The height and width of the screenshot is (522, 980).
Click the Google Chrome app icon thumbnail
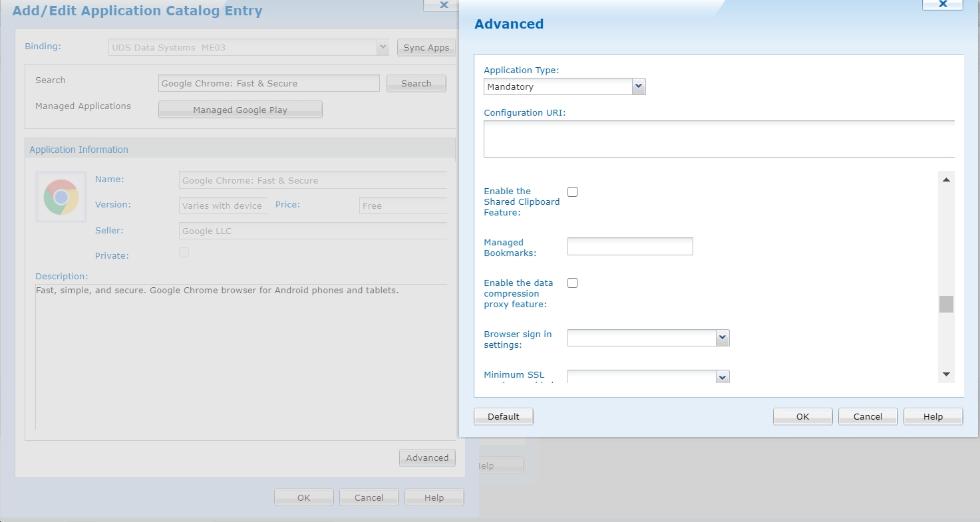(61, 197)
